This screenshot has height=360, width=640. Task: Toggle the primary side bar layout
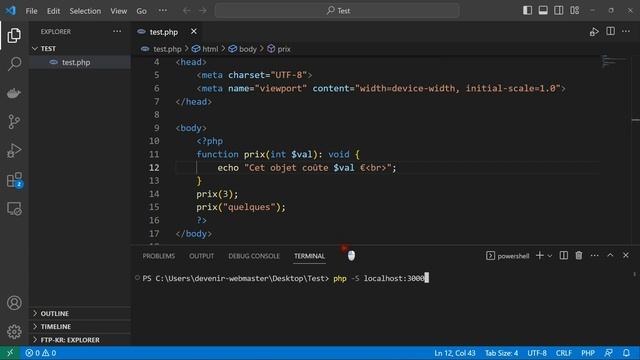coord(527,10)
